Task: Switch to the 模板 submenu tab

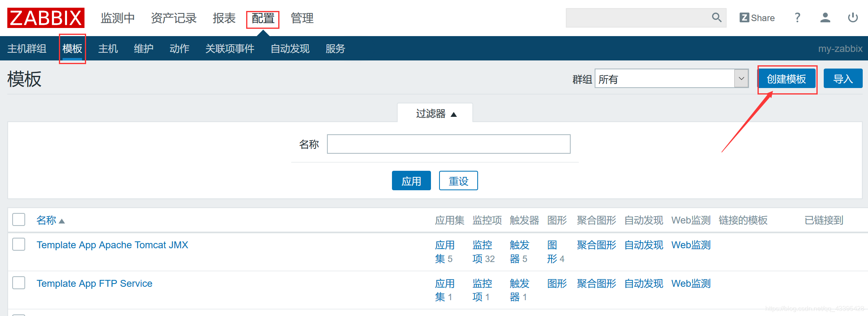Action: tap(72, 49)
